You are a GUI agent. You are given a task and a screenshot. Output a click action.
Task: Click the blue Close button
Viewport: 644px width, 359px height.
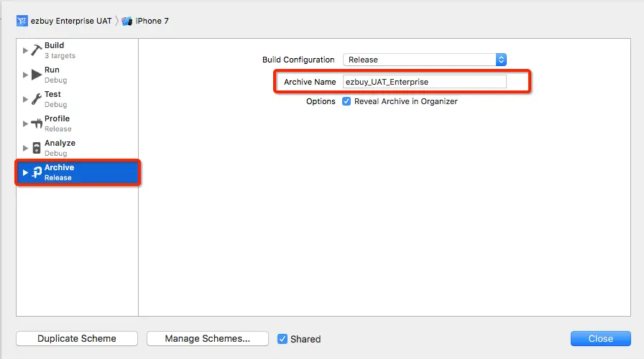point(600,338)
